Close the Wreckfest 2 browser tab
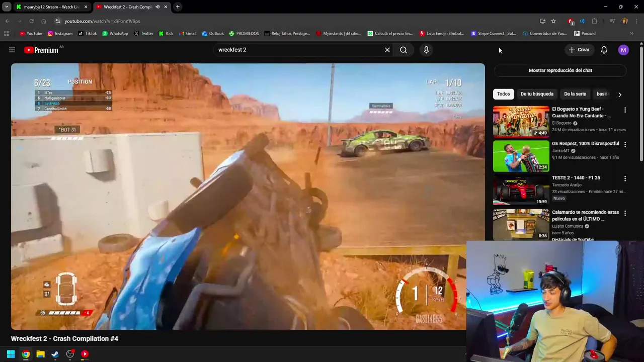The image size is (644, 362). coord(166,7)
